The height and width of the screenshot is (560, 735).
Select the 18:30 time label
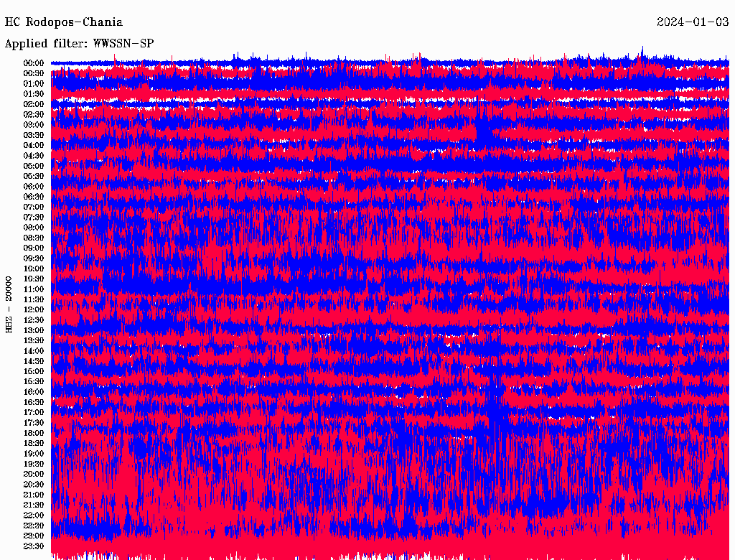click(x=34, y=443)
